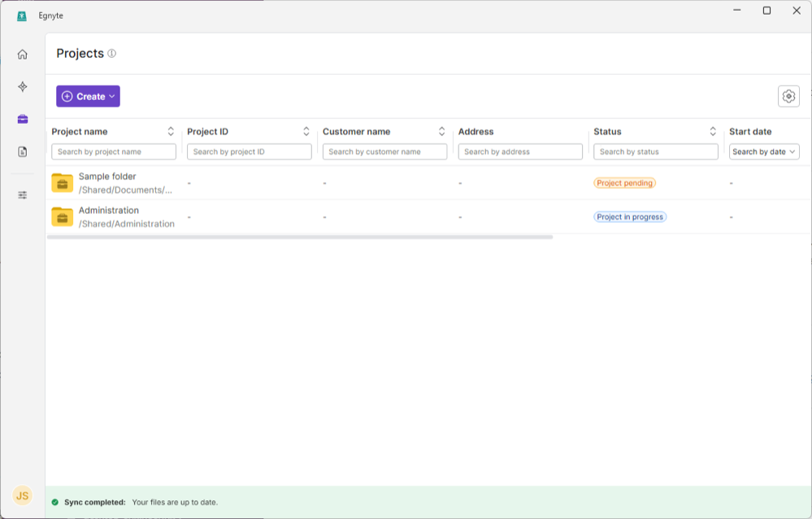This screenshot has width=812, height=519.
Task: Open table settings gear icon
Action: (x=788, y=96)
